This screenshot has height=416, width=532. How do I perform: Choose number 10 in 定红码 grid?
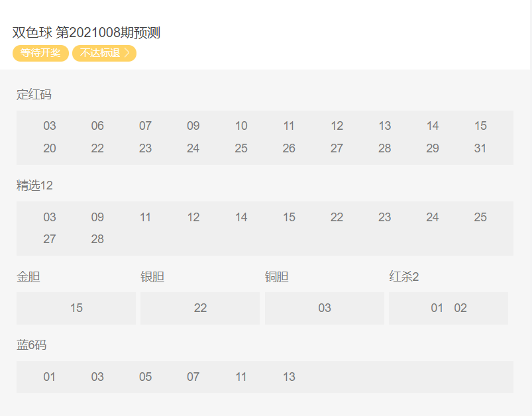pos(241,126)
